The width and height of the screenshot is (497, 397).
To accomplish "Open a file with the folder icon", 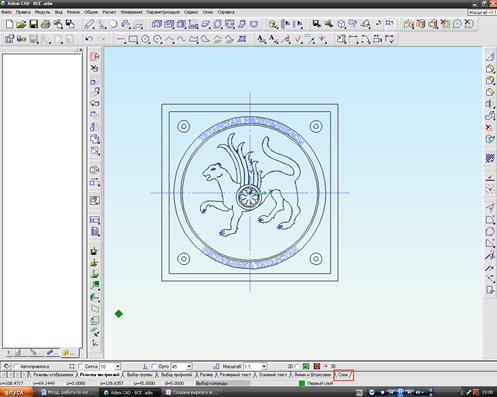I will pos(21,24).
